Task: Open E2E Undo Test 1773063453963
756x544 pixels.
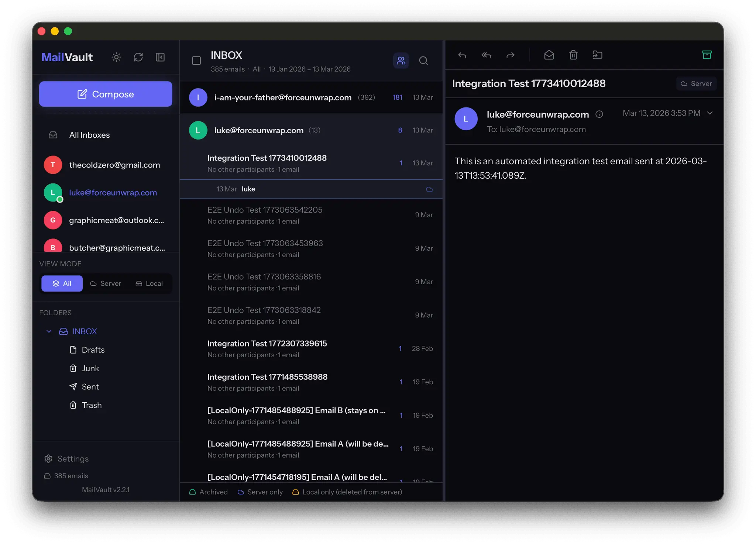Action: [x=311, y=248]
